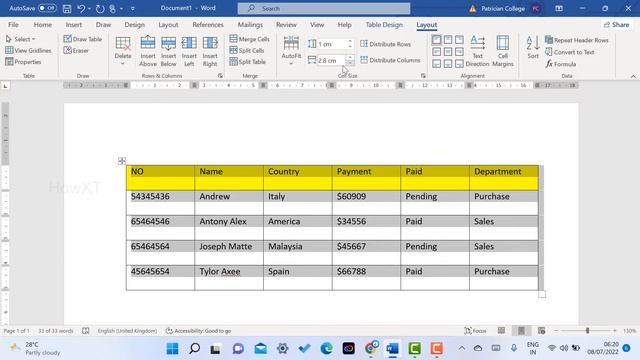Open the Select dropdown in Table group
Image resolution: width=640 pixels, height=360 pixels.
[21, 39]
